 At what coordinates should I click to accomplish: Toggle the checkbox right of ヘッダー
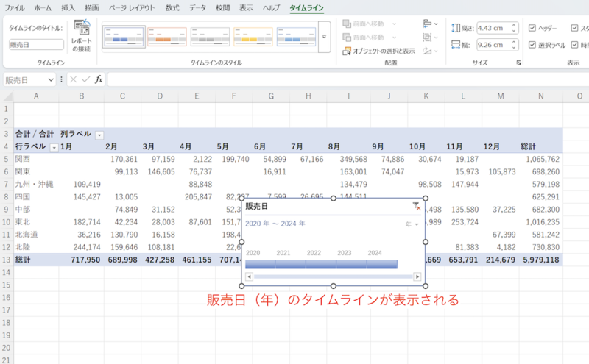[x=574, y=28]
